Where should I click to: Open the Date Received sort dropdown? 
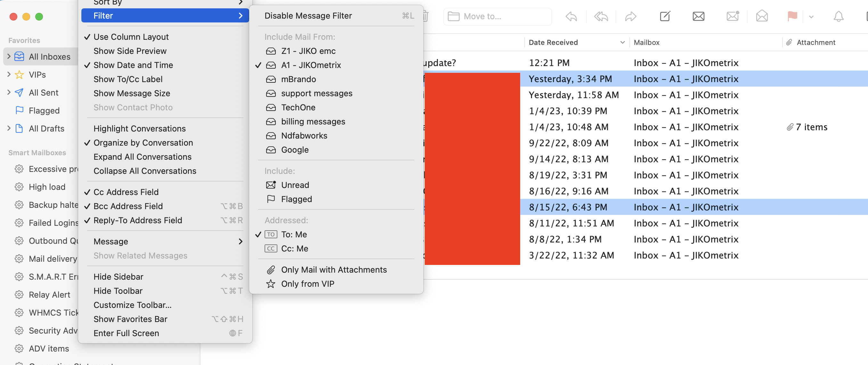[x=622, y=43]
